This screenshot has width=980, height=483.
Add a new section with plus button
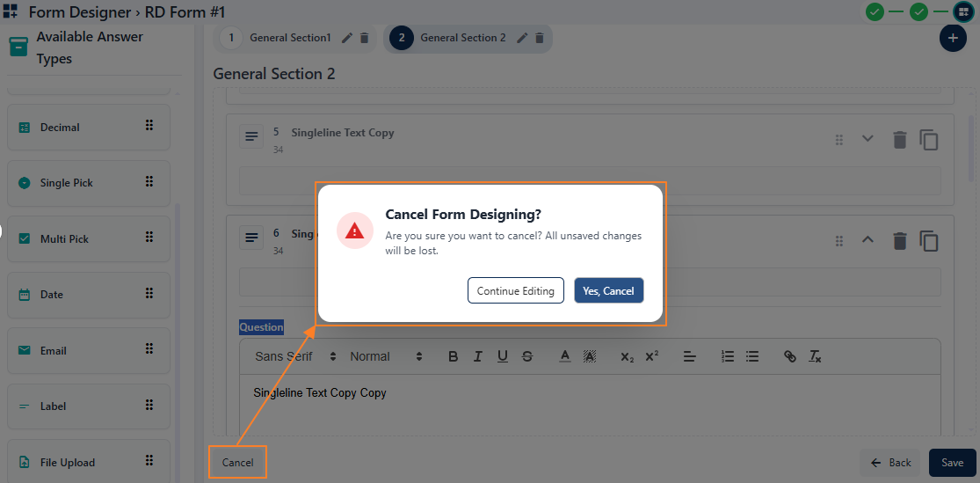[953, 38]
